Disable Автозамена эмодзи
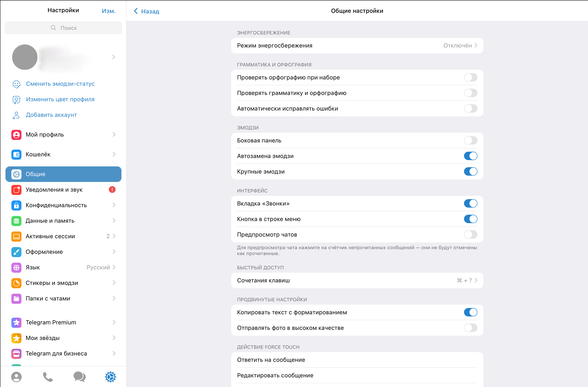Viewport: 588px width, 387px height. point(470,156)
